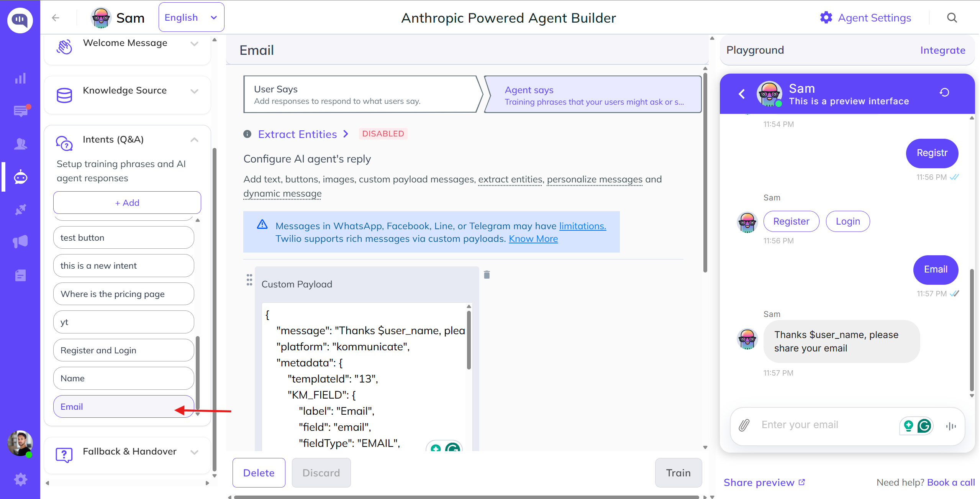
Task: Open the analytics bar chart icon in sidebar
Action: (x=20, y=78)
